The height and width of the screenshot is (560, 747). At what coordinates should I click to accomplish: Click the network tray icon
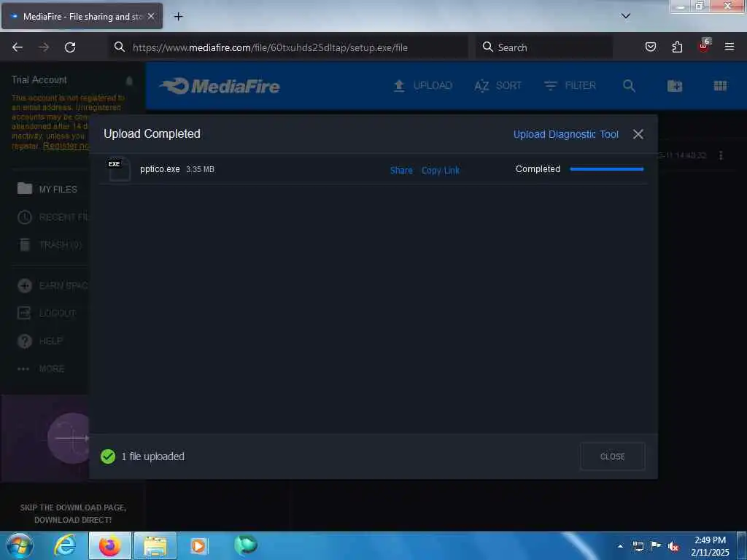click(638, 546)
